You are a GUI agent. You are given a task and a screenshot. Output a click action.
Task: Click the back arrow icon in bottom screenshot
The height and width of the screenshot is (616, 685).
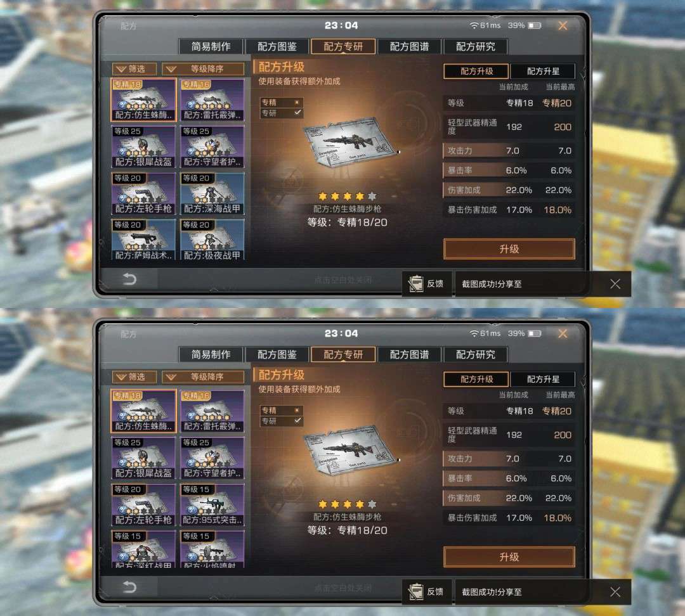pyautogui.click(x=129, y=587)
